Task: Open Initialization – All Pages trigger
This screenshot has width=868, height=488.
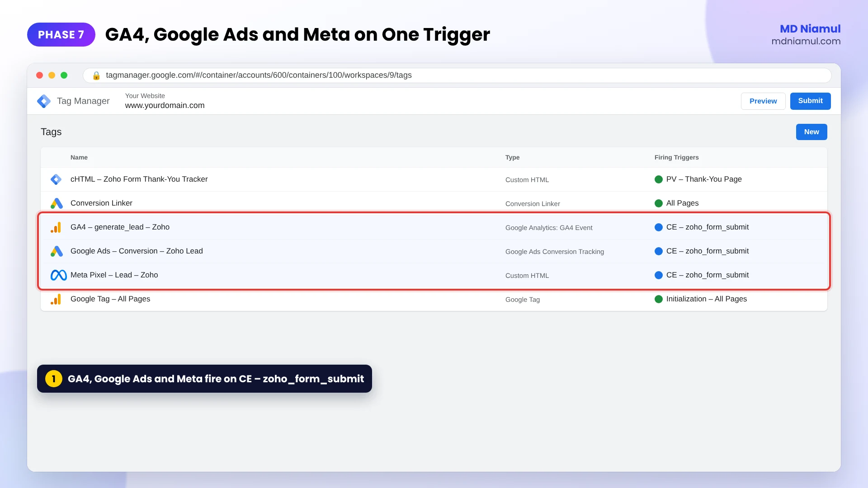Action: tap(707, 299)
